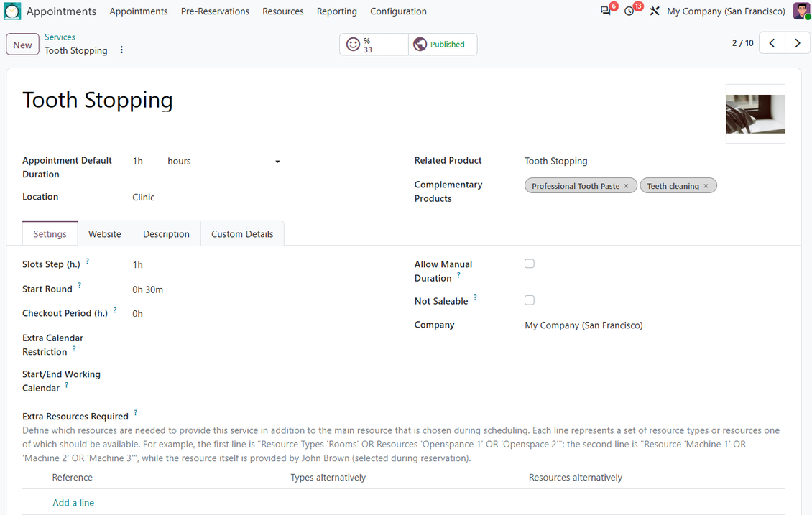Switch to the Custom Details tab
Viewport: 812px width, 515px height.
click(242, 234)
